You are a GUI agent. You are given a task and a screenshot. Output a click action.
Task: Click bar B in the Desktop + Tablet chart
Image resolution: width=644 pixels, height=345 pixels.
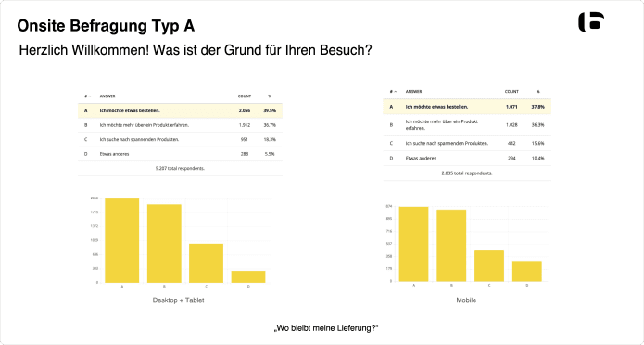pos(164,243)
